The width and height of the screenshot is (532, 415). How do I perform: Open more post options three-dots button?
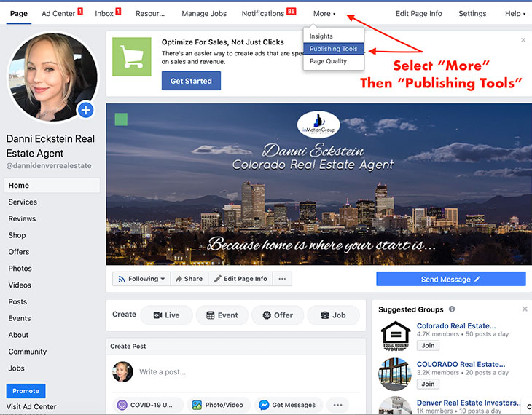click(337, 405)
